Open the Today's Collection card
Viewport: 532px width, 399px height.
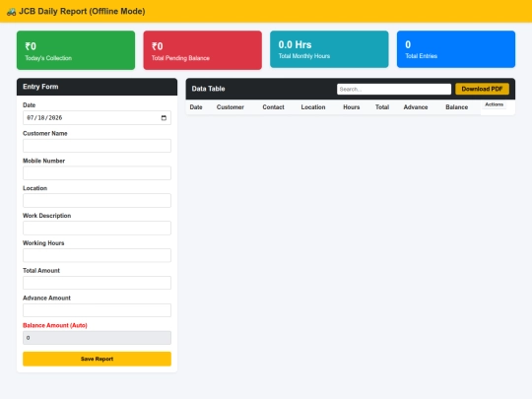(x=76, y=50)
